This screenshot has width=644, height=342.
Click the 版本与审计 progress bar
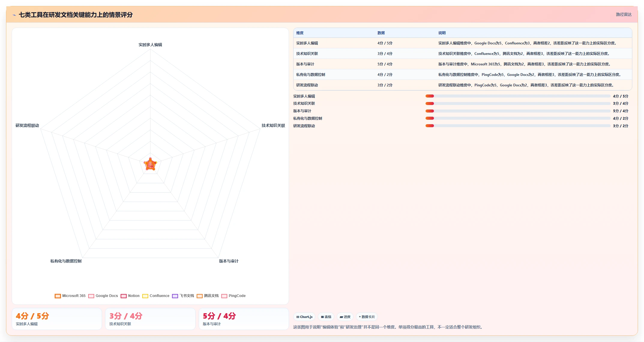(518, 111)
